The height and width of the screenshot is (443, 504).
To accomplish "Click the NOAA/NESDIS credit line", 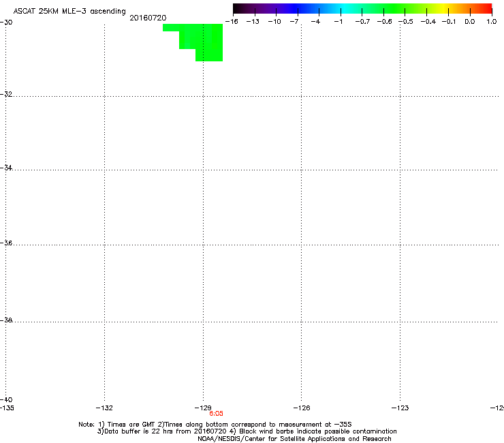I will (x=294, y=439).
